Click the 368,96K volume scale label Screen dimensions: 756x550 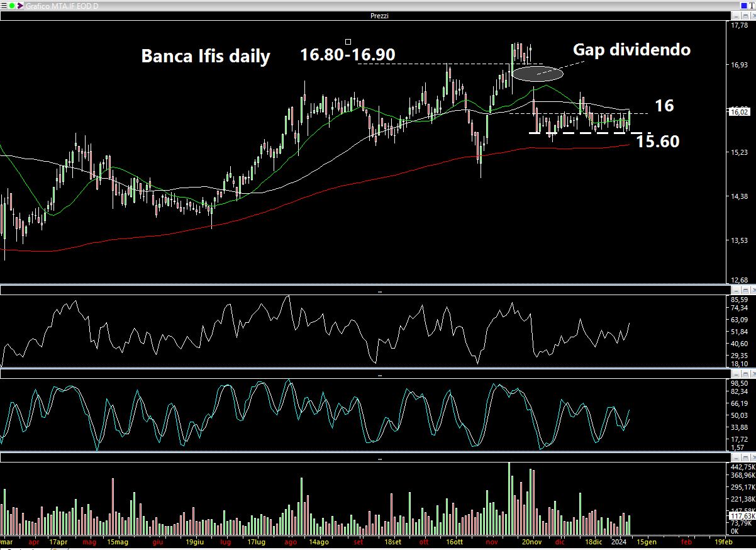click(743, 475)
